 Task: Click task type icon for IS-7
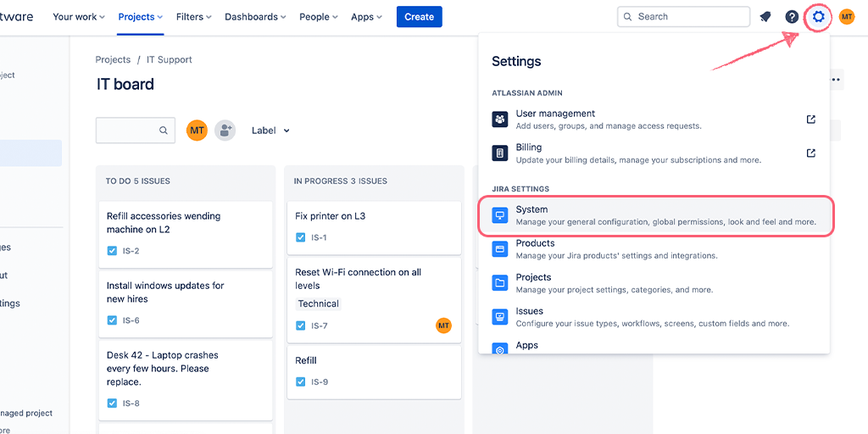point(301,325)
